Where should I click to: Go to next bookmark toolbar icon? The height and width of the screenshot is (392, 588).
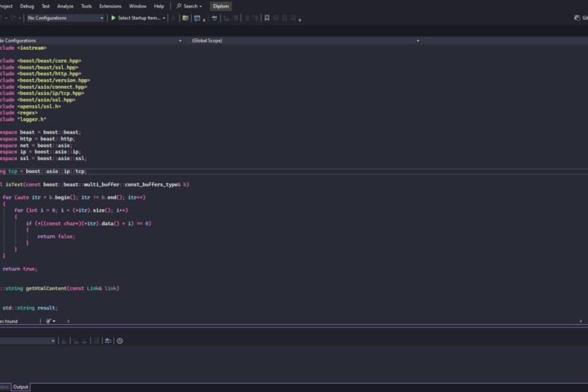tap(285, 18)
